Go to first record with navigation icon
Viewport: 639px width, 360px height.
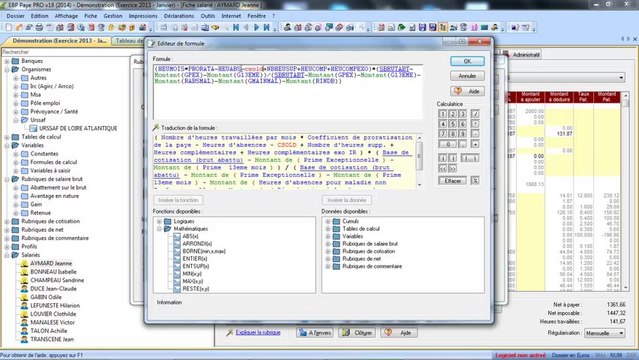[x=236, y=27]
